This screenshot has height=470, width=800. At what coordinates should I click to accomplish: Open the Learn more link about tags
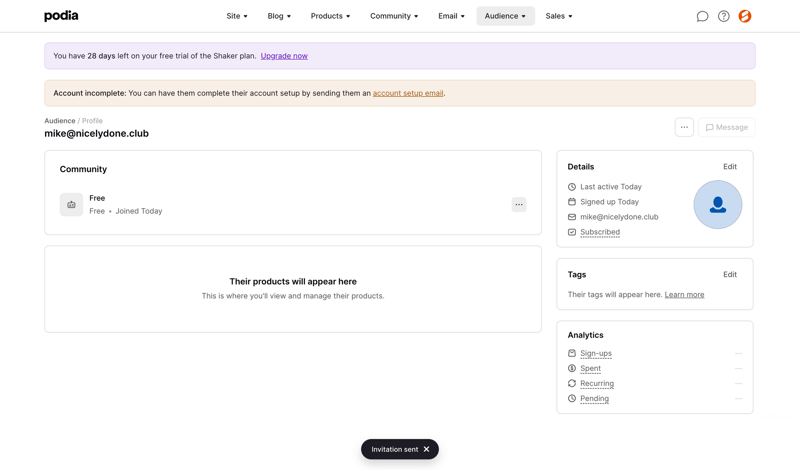click(x=684, y=294)
